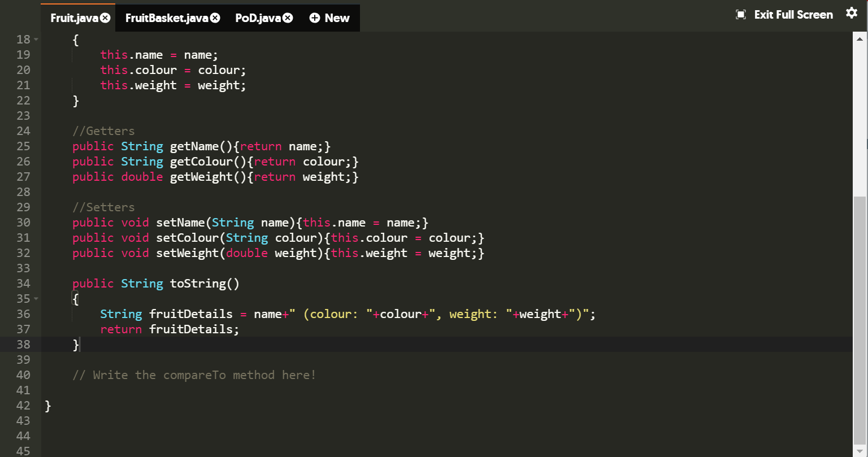Click line number 40 in the gutter

[23, 375]
